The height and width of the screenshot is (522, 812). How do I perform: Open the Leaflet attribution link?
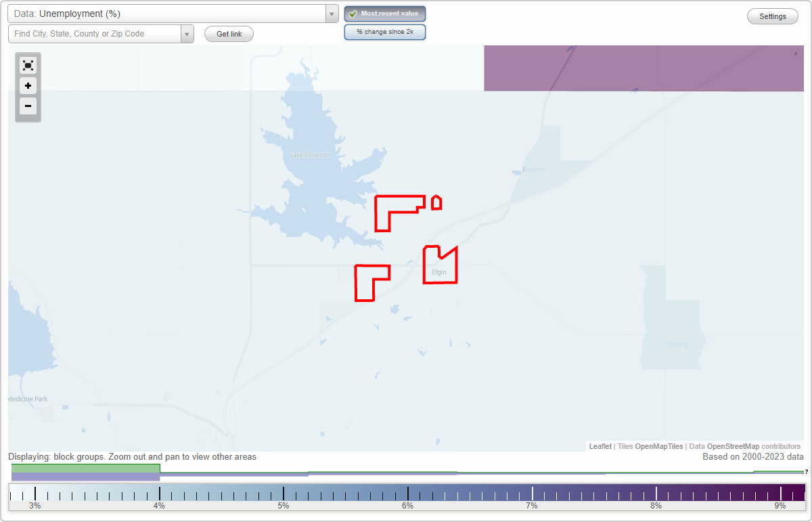[x=600, y=446]
